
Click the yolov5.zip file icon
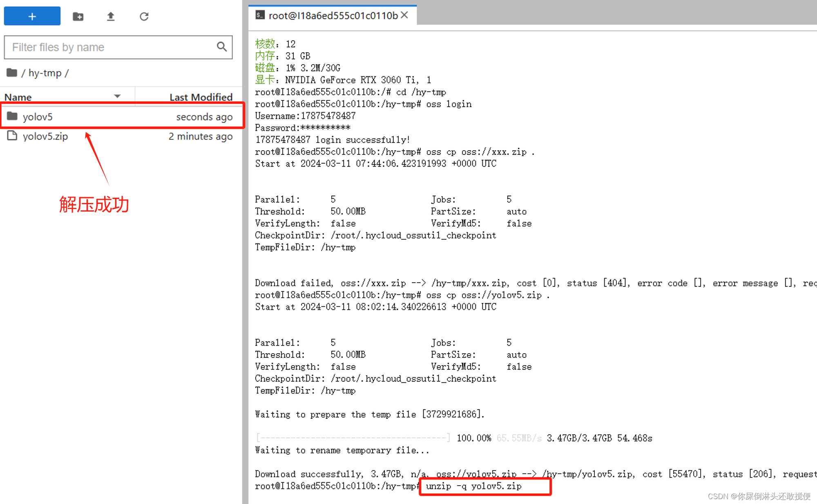click(x=12, y=136)
